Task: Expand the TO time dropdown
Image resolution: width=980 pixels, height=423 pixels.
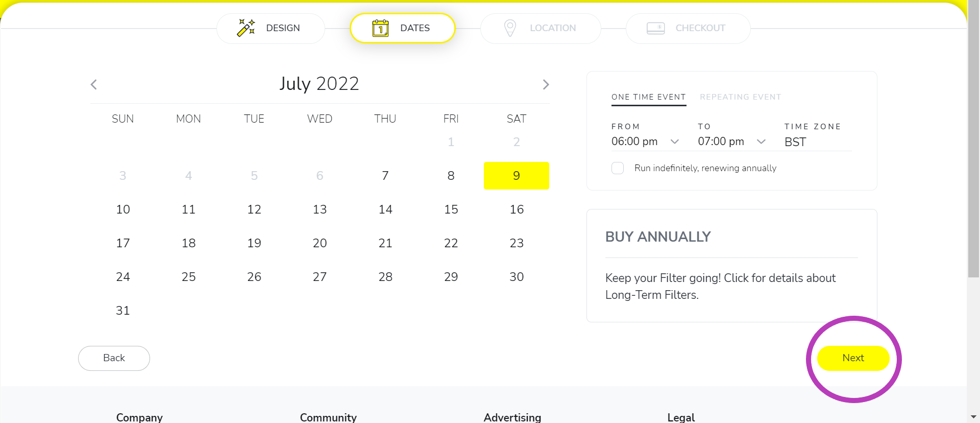Action: point(732,142)
